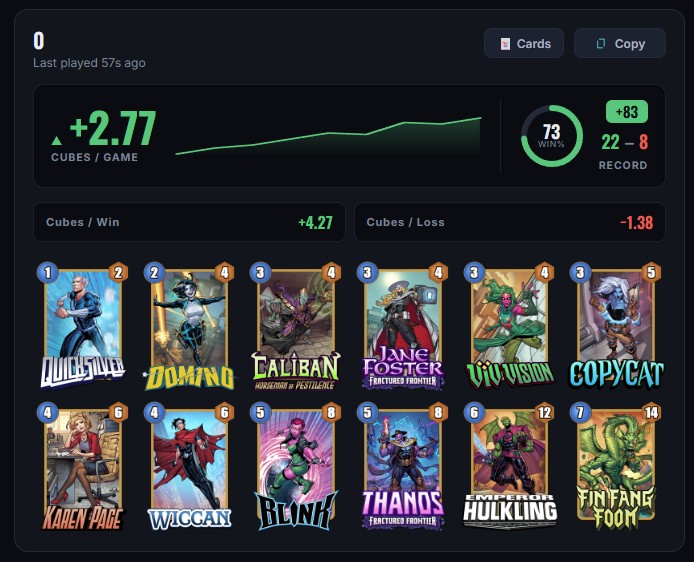
Task: Open the Emperor Hulkling card
Action: (x=510, y=467)
